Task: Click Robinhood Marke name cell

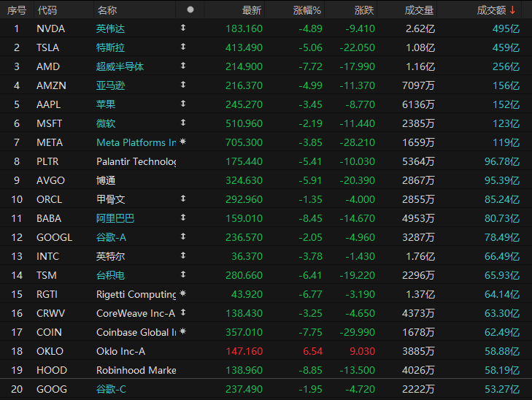Action: (x=136, y=370)
